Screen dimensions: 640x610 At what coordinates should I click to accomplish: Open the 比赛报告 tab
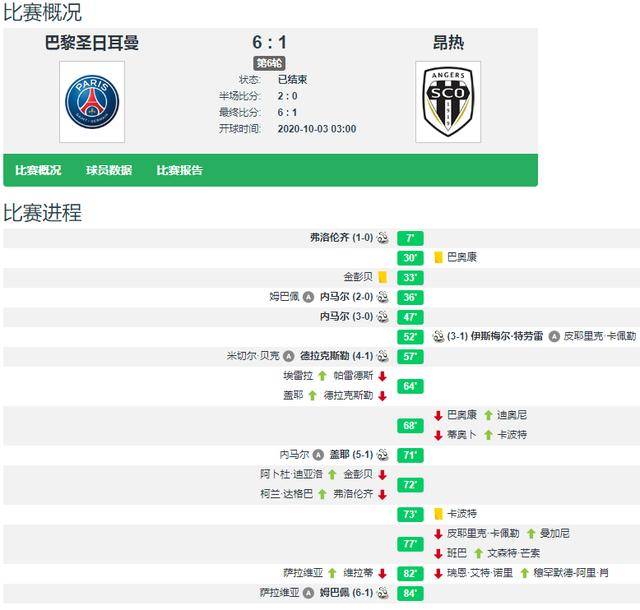(x=180, y=170)
